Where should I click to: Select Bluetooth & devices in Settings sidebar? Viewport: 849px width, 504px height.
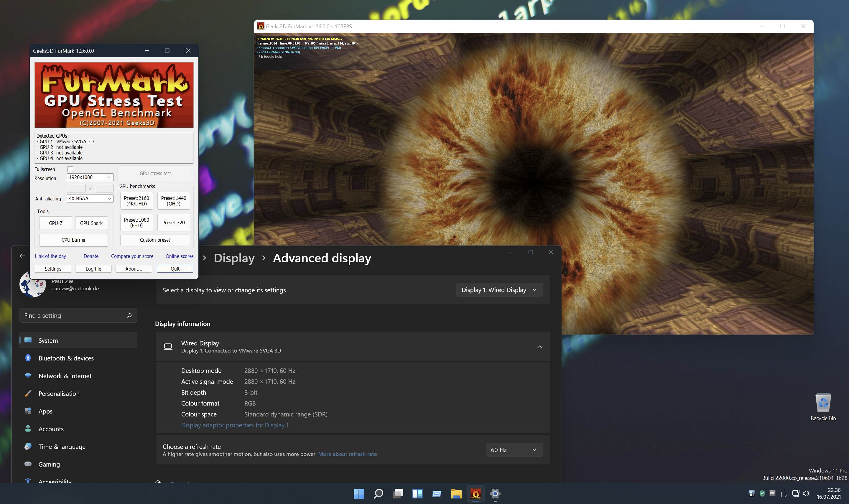click(x=66, y=358)
